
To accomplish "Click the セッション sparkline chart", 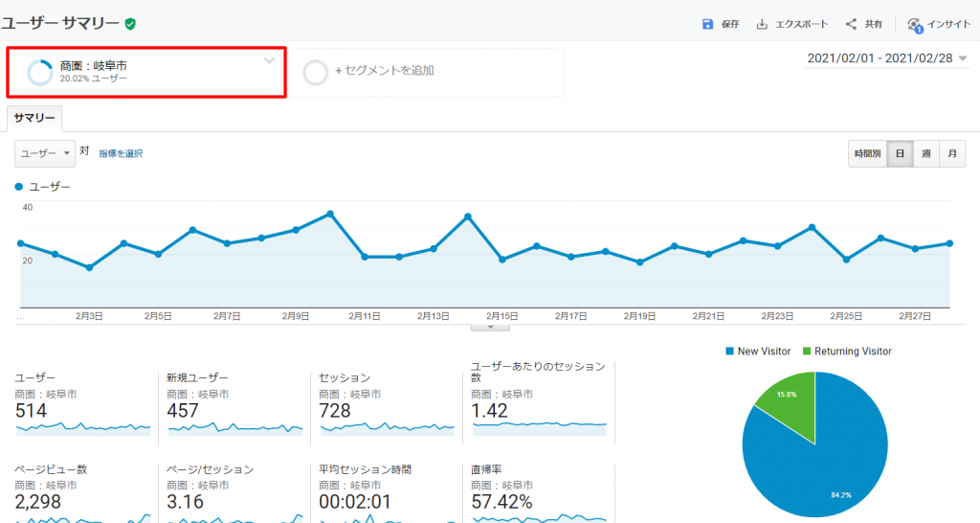I will (x=388, y=428).
